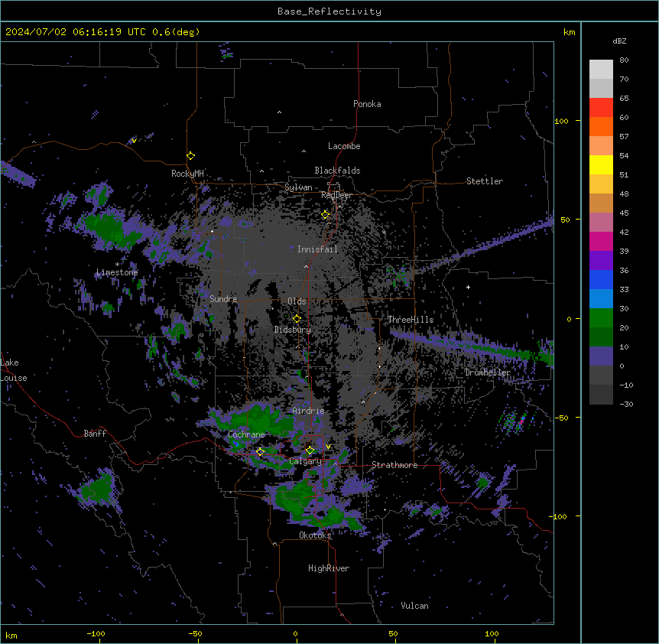Click the HighRiver map label
Image resolution: width=659 pixels, height=644 pixels.
click(329, 568)
